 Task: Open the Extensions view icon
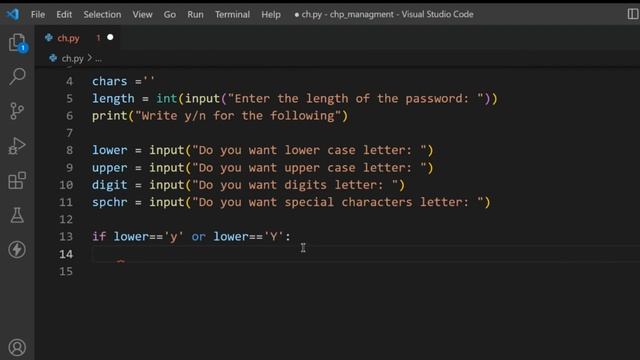pyautogui.click(x=17, y=180)
